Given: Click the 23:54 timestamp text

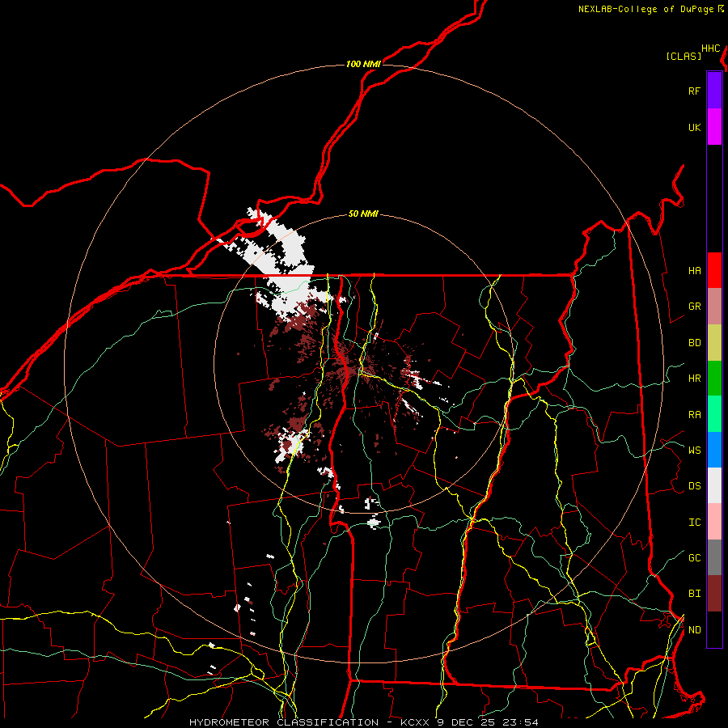Looking at the screenshot, I should pyautogui.click(x=519, y=722).
